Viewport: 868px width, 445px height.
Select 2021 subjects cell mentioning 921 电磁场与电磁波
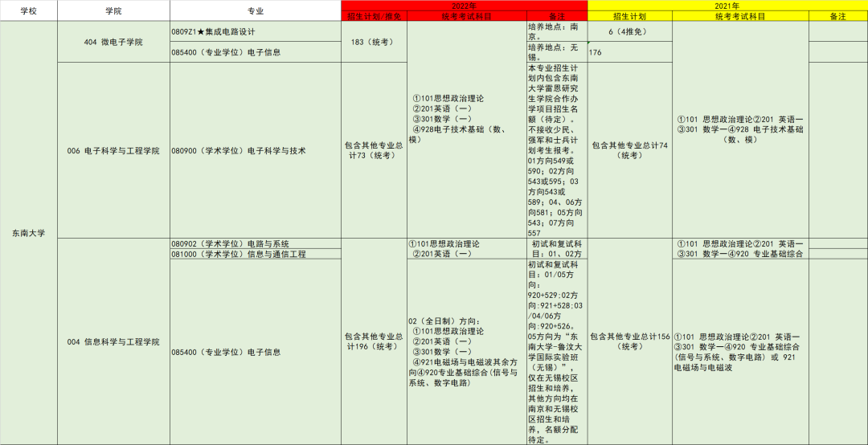[740, 352]
